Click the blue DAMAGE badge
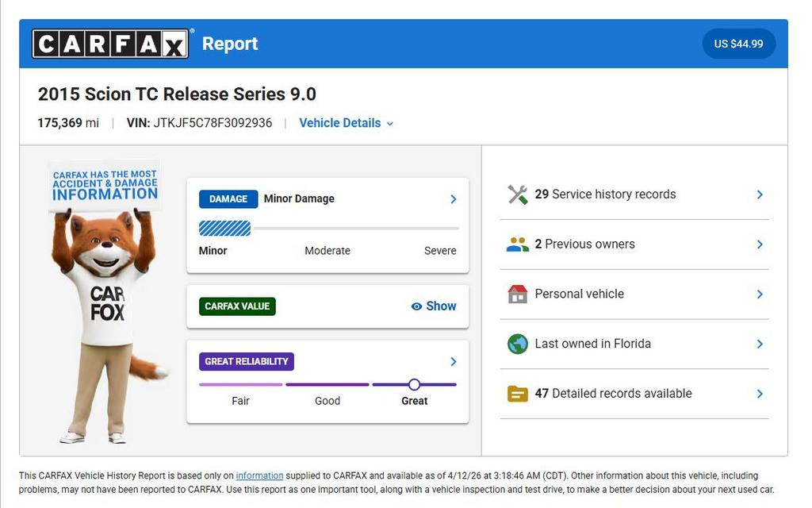 pyautogui.click(x=228, y=199)
